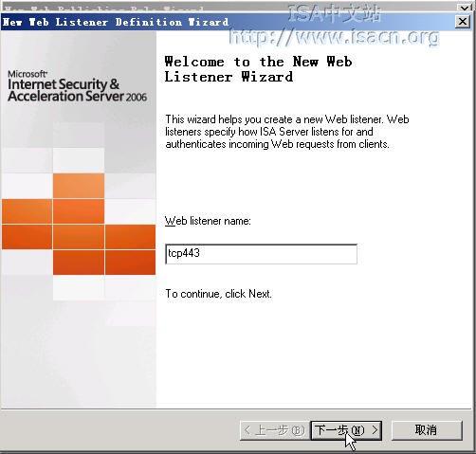Click the Microsoft wordmark above the logo

tap(27, 74)
